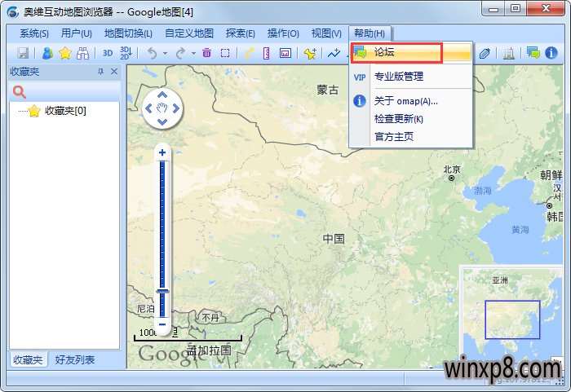The width and height of the screenshot is (571, 392).
Task: Open the 视图(V) menu
Action: (x=326, y=33)
